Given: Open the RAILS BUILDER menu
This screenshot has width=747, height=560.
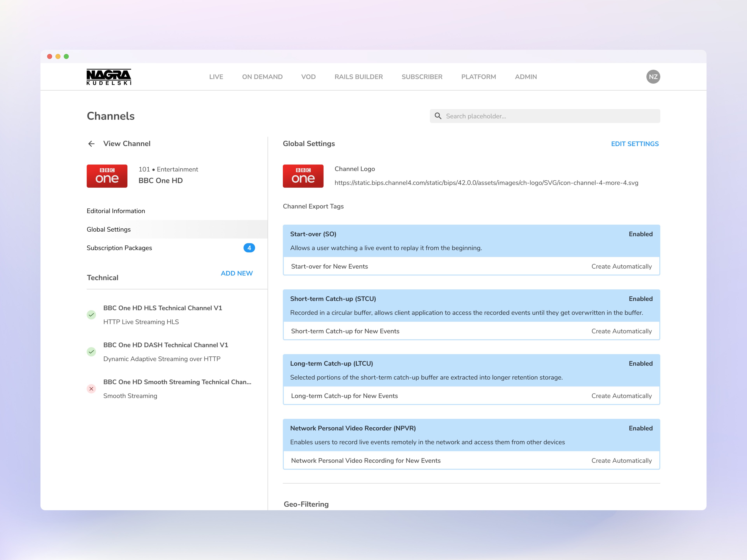Looking at the screenshot, I should [358, 77].
